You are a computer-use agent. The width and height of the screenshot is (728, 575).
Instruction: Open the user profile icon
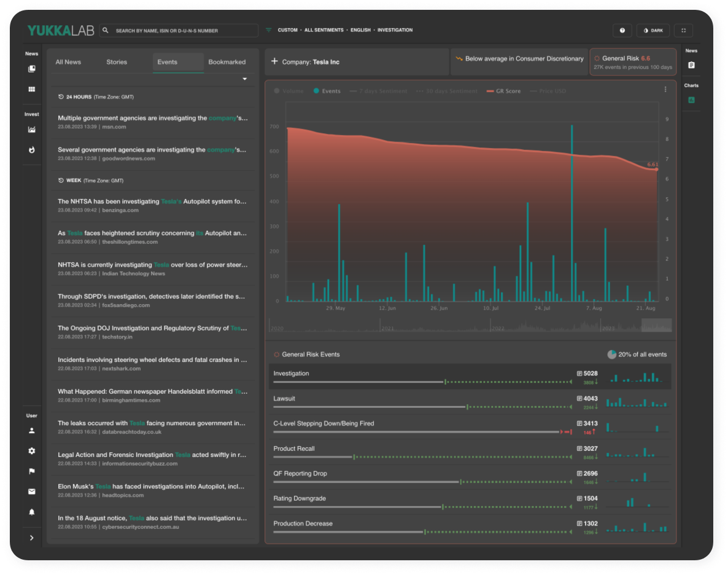(31, 431)
